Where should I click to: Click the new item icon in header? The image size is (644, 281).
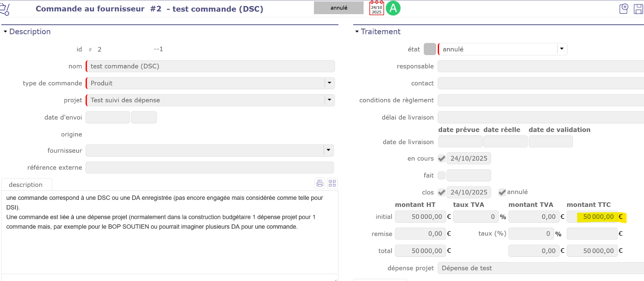point(624,9)
